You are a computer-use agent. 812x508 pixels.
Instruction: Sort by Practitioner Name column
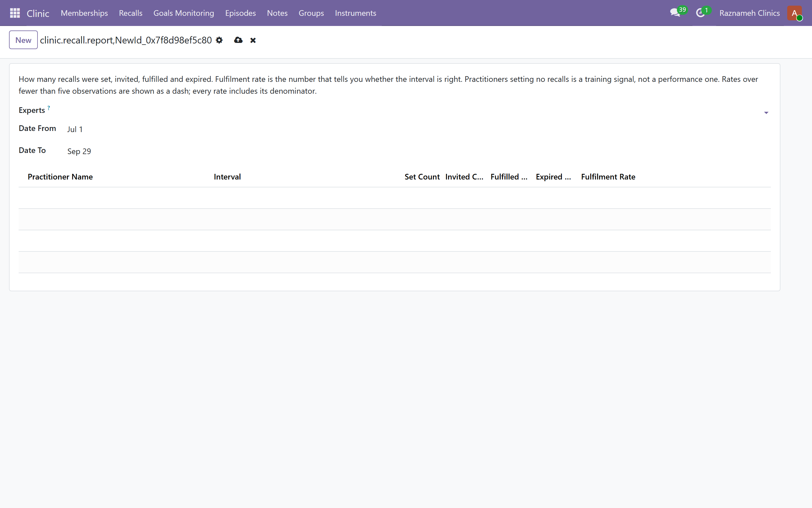pos(60,177)
